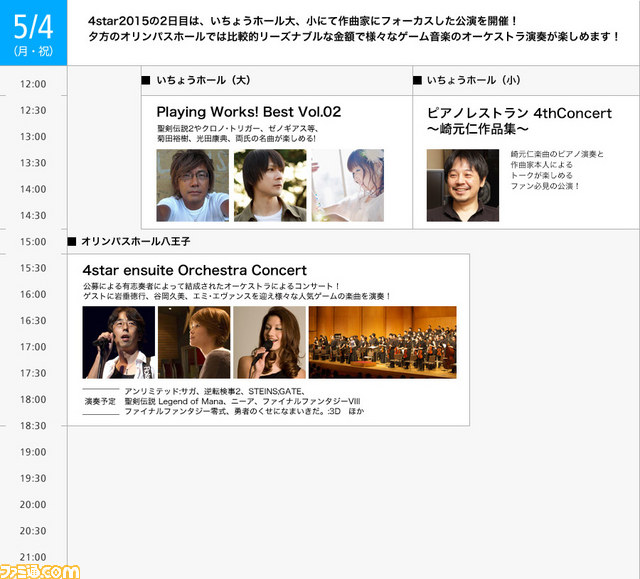Open the orchestra on stage photo
640x579 pixels.
click(383, 342)
